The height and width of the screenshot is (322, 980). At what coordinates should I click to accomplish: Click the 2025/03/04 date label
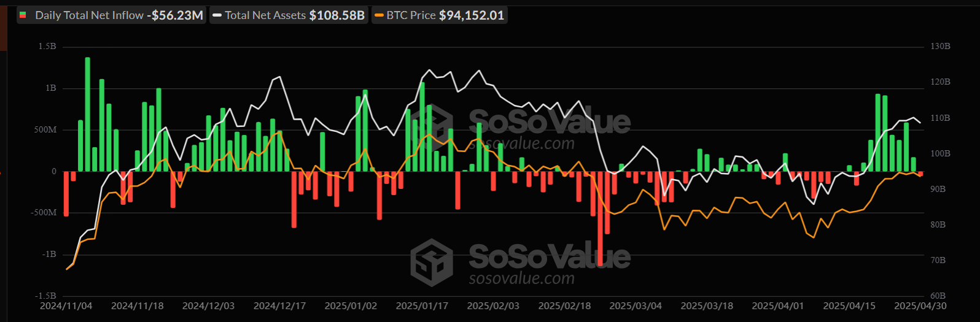636,305
